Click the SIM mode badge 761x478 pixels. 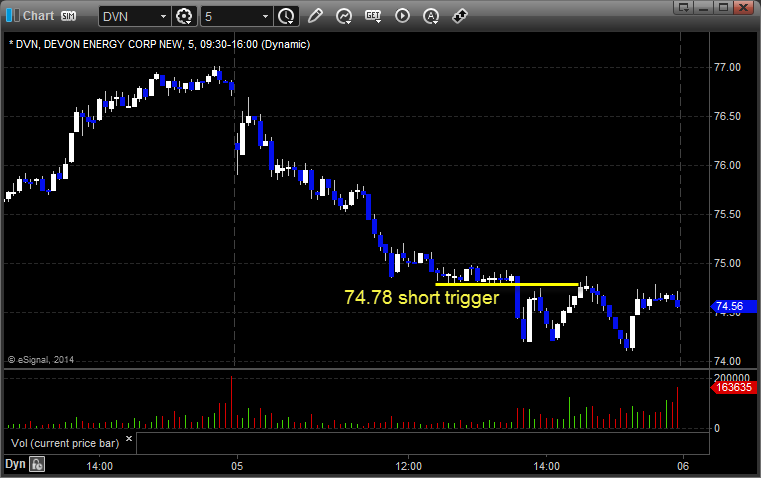click(x=68, y=16)
